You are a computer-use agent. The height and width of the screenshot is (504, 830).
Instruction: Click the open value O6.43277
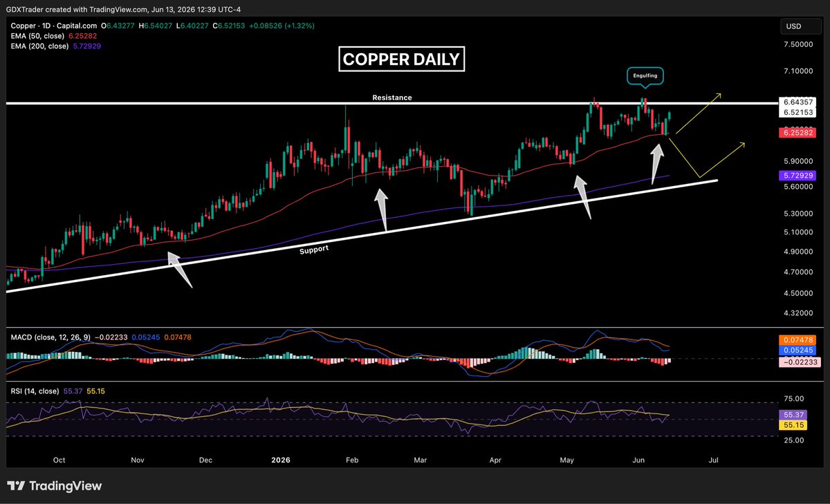point(117,26)
